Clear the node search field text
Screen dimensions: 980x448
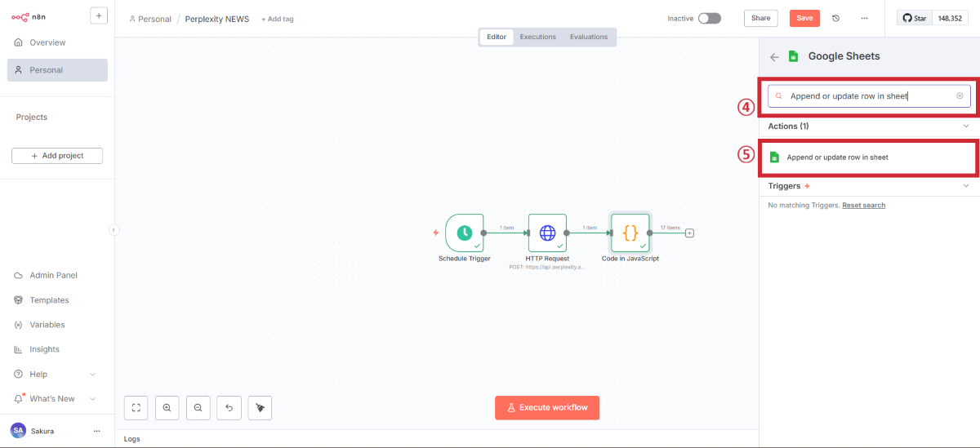(x=960, y=96)
